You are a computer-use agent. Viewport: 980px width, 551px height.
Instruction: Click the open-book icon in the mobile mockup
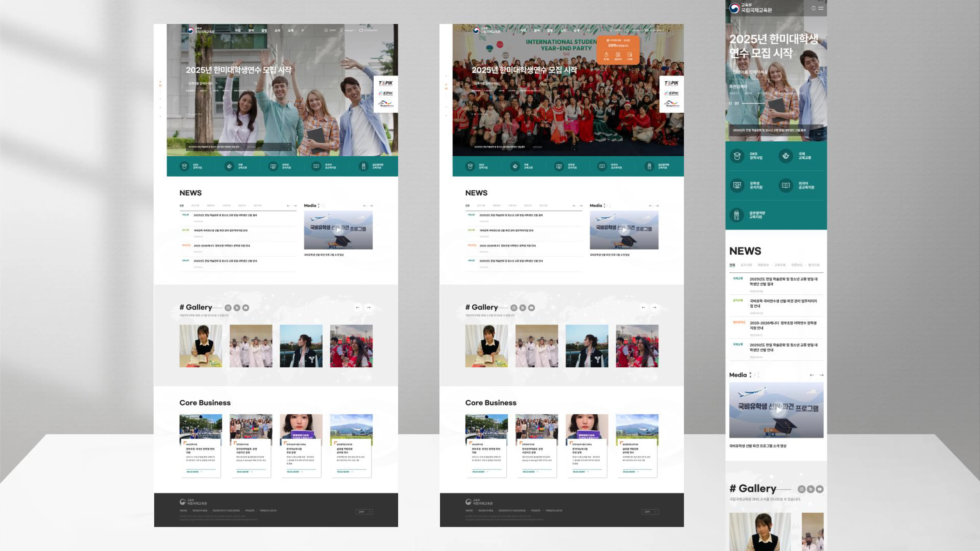(786, 185)
